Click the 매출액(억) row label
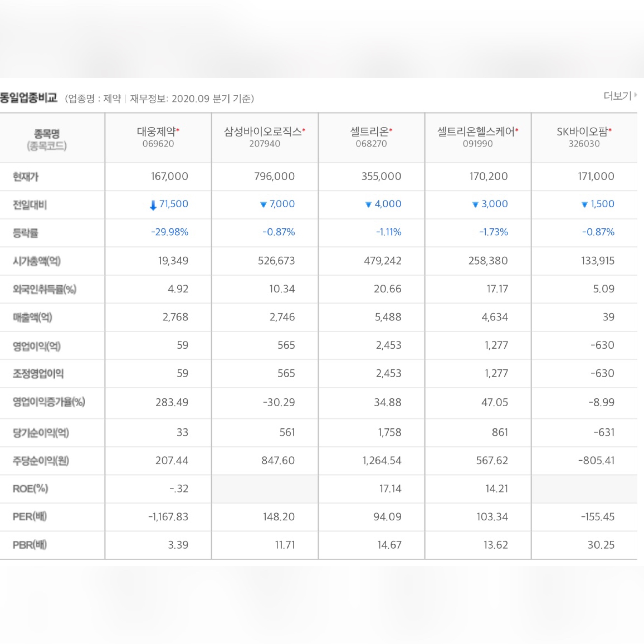The height and width of the screenshot is (644, 644). [32, 317]
